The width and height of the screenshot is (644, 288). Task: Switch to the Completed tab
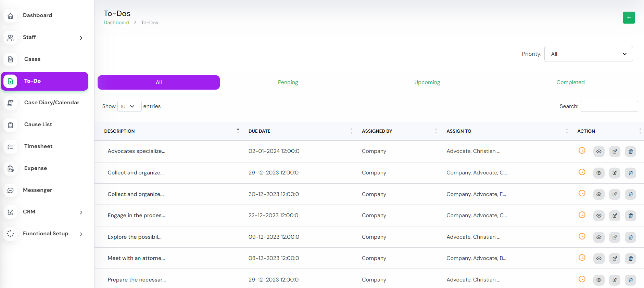pyautogui.click(x=570, y=82)
